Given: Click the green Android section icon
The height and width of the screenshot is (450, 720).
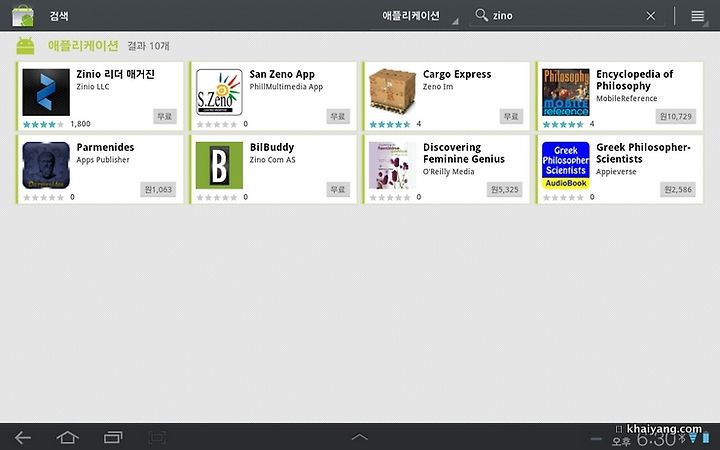Looking at the screenshot, I should 25,46.
